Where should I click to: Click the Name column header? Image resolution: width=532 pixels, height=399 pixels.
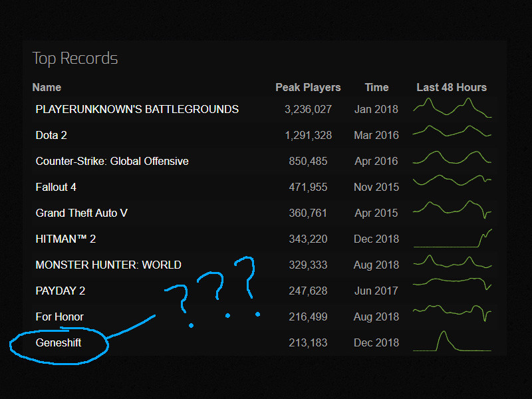click(x=47, y=87)
